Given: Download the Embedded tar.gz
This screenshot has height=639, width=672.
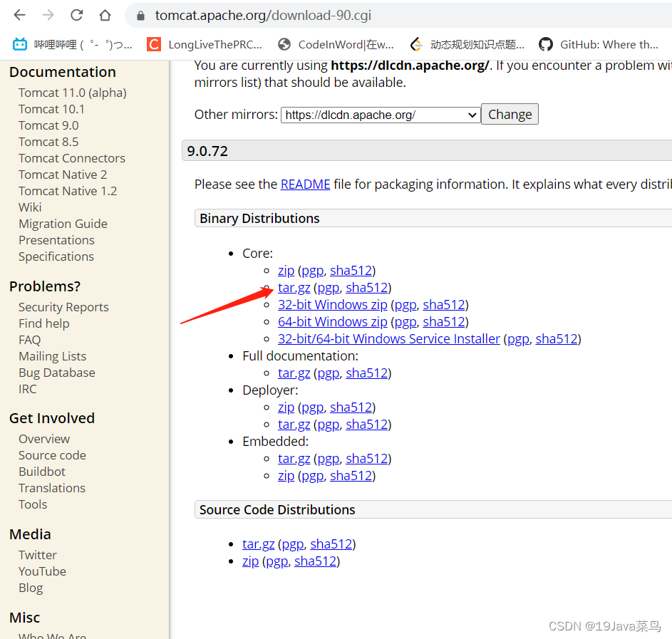Looking at the screenshot, I should coord(294,459).
